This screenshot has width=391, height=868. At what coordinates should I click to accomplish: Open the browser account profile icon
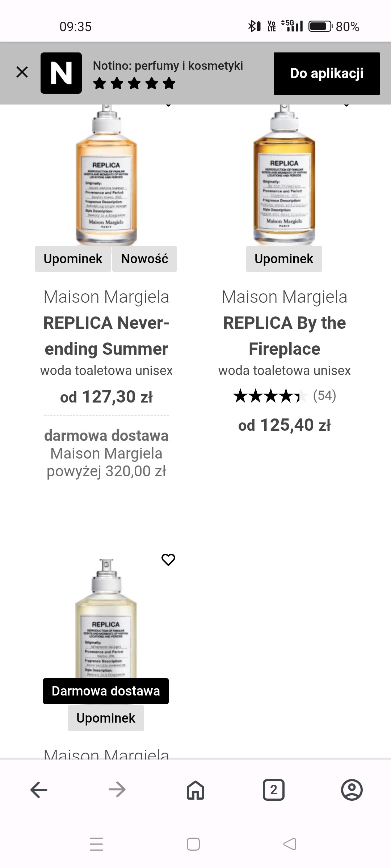pos(352,790)
